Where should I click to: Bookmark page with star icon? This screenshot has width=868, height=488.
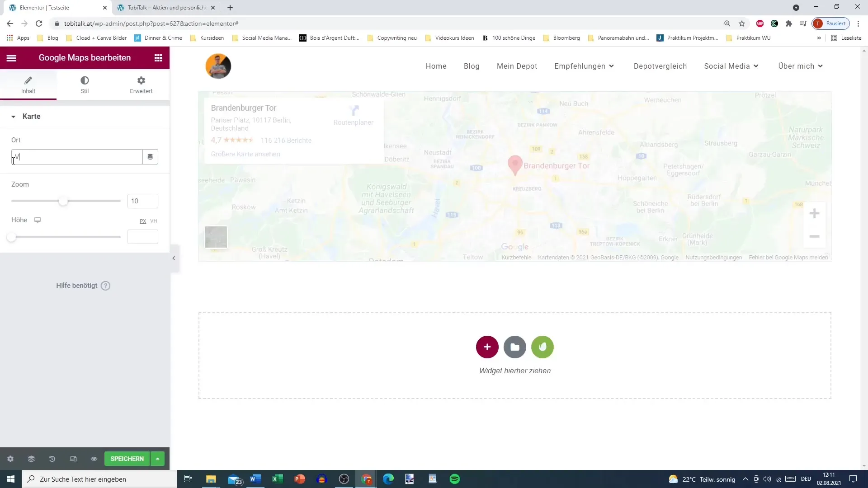click(742, 23)
